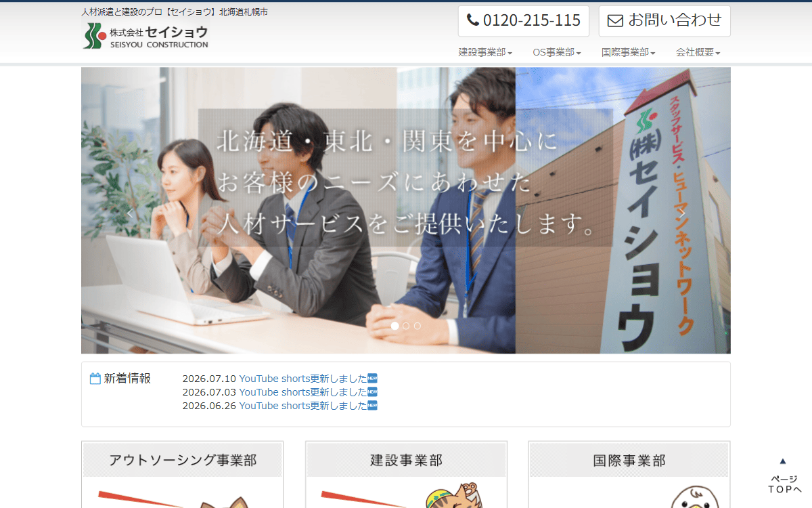
Task: Click the calendar icon beside 新着情報
Action: click(95, 379)
